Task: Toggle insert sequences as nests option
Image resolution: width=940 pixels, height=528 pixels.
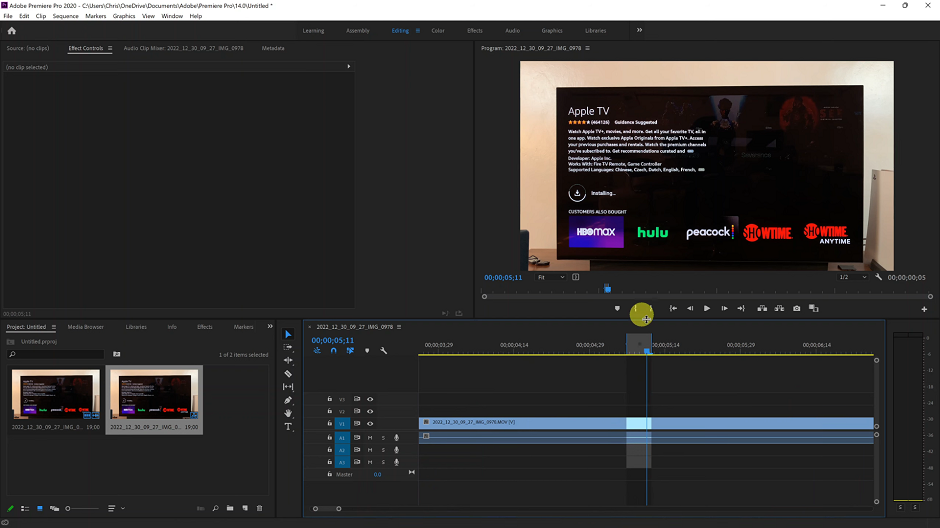Action: click(317, 351)
